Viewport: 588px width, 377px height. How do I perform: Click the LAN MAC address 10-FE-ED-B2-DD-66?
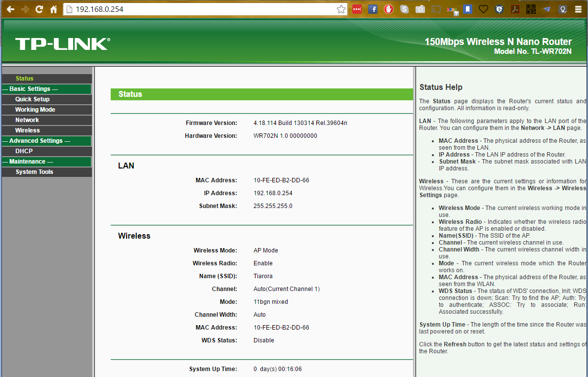click(281, 180)
